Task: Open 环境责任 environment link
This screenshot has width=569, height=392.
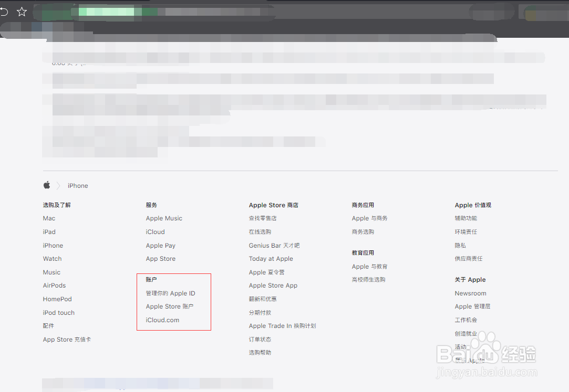Action: (466, 232)
